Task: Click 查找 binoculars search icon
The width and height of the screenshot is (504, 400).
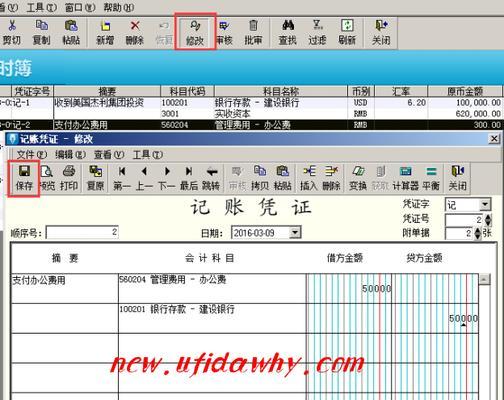Action: point(287,32)
